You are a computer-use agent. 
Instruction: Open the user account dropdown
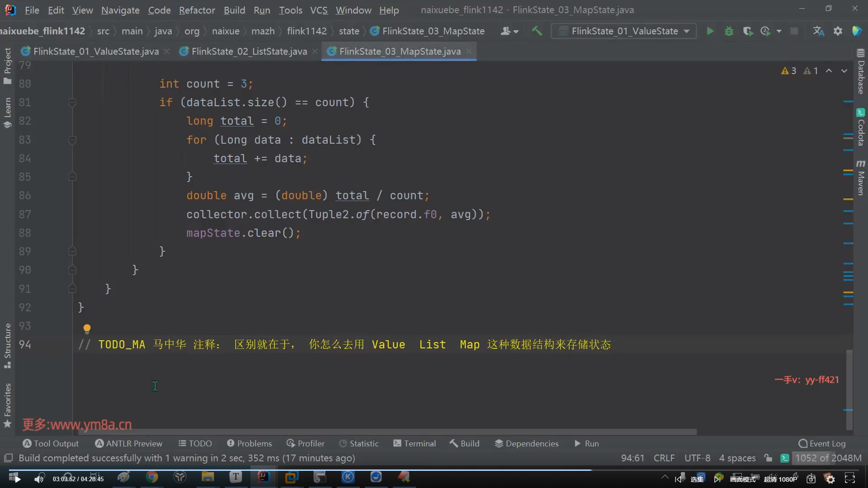point(509,31)
